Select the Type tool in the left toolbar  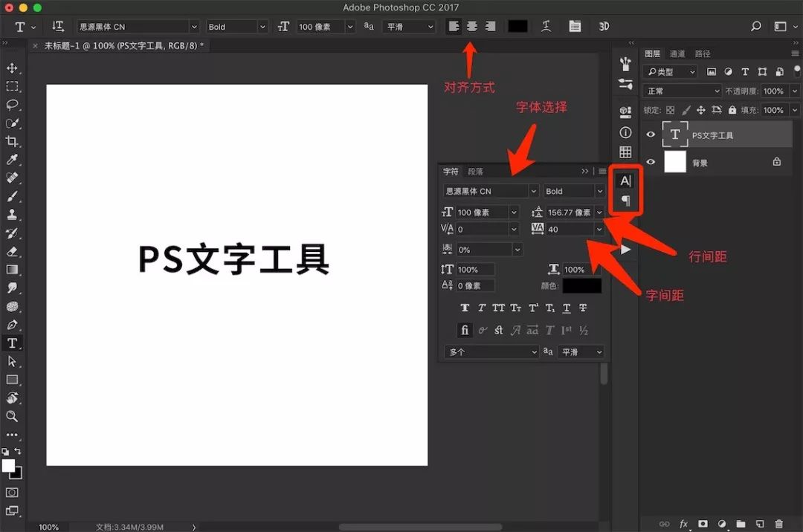pyautogui.click(x=10, y=343)
